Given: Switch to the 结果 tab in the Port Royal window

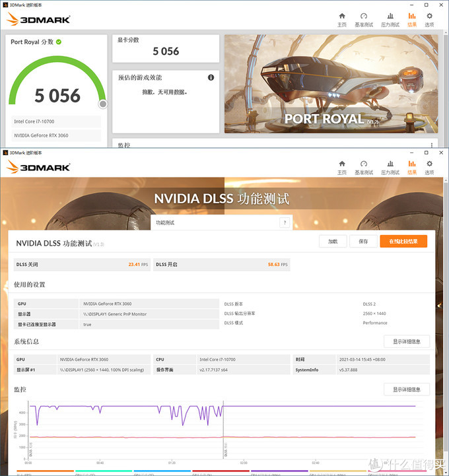Looking at the screenshot, I should pos(412,19).
